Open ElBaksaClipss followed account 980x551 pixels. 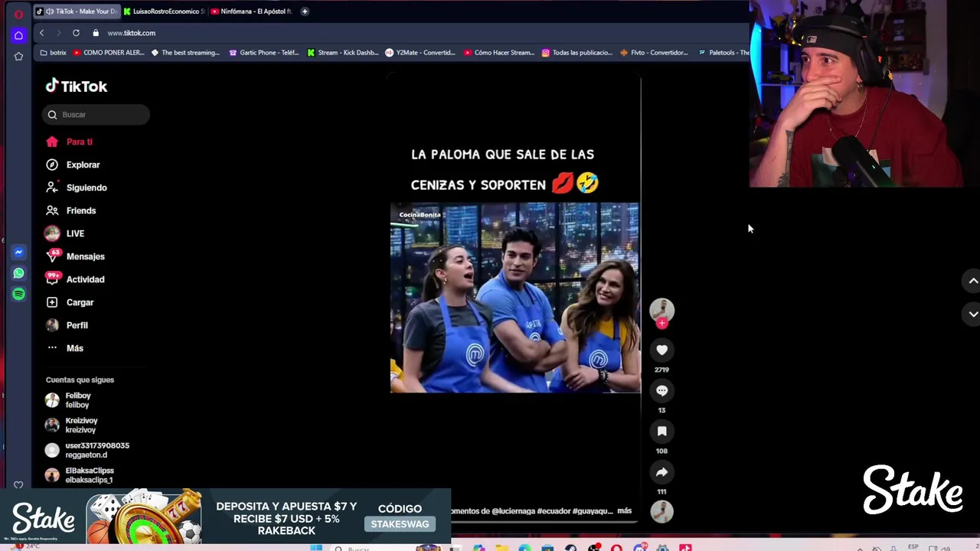[80, 475]
